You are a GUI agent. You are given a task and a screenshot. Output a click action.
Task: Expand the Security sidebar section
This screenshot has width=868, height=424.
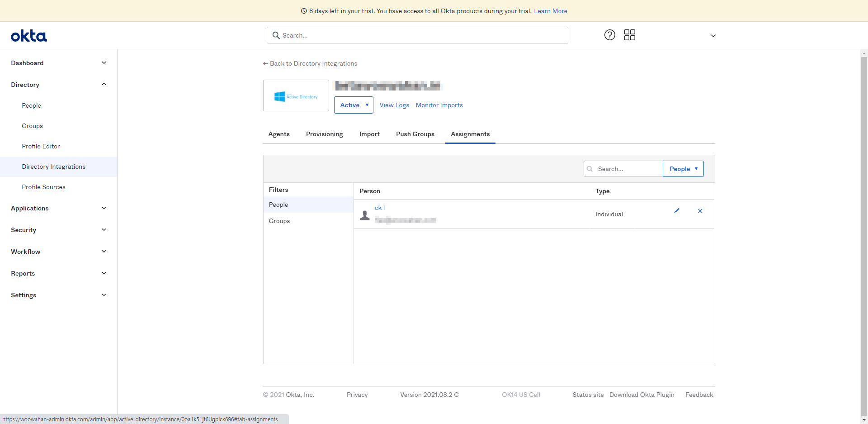59,230
